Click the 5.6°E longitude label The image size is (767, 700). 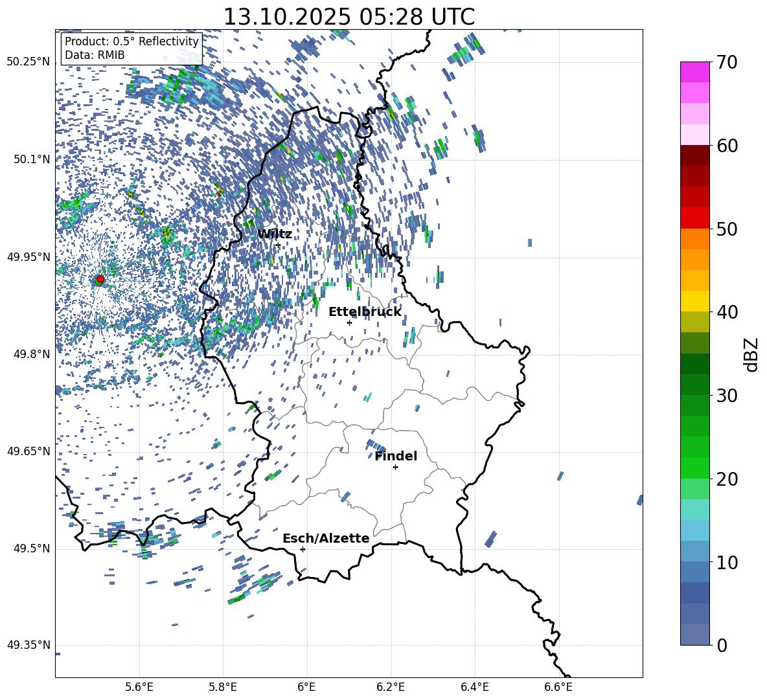click(139, 687)
